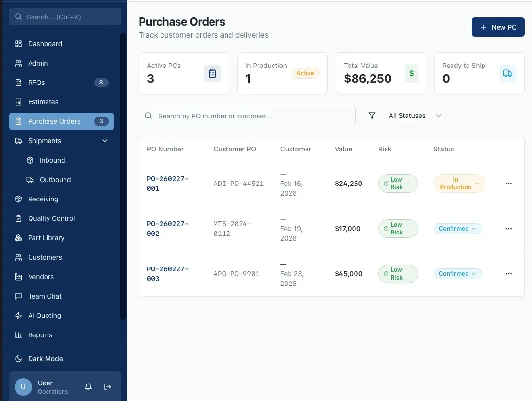Click Low Risk badge for $45,000 order

coord(398,274)
